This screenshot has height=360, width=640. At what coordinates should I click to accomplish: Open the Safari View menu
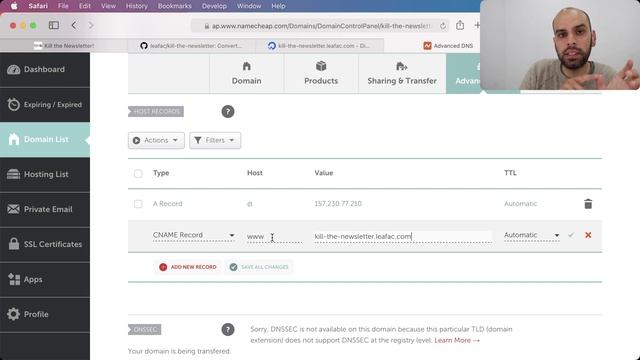point(108,6)
